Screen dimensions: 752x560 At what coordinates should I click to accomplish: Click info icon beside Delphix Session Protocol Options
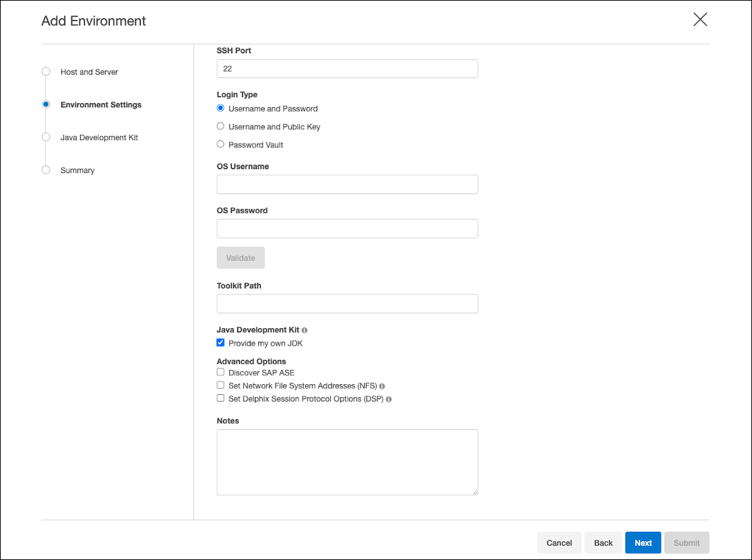pyautogui.click(x=389, y=399)
